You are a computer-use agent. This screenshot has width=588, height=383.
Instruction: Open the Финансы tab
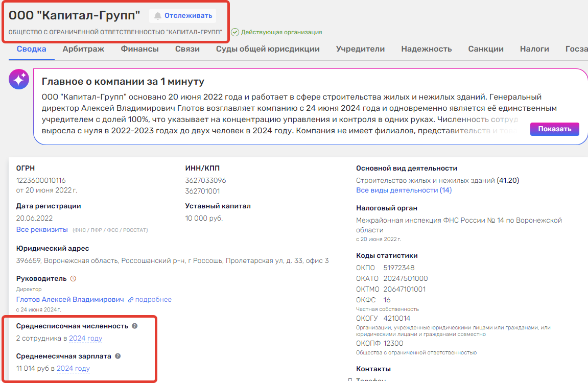(x=139, y=49)
